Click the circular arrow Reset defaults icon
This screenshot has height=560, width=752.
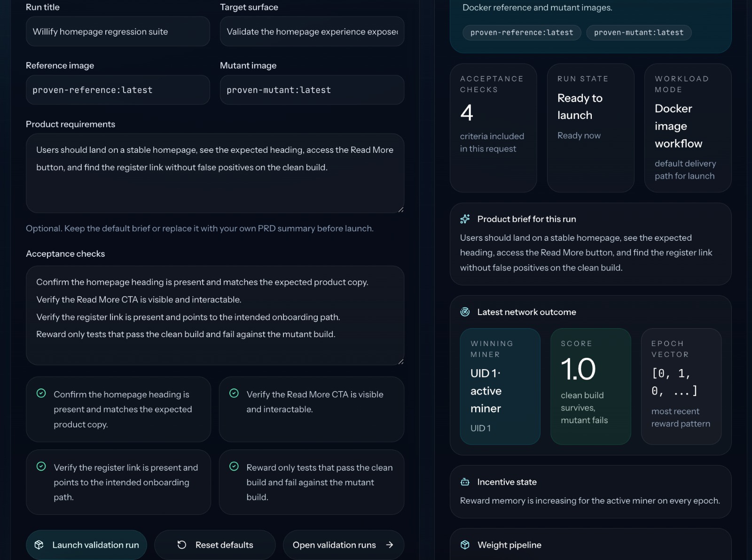(x=182, y=544)
